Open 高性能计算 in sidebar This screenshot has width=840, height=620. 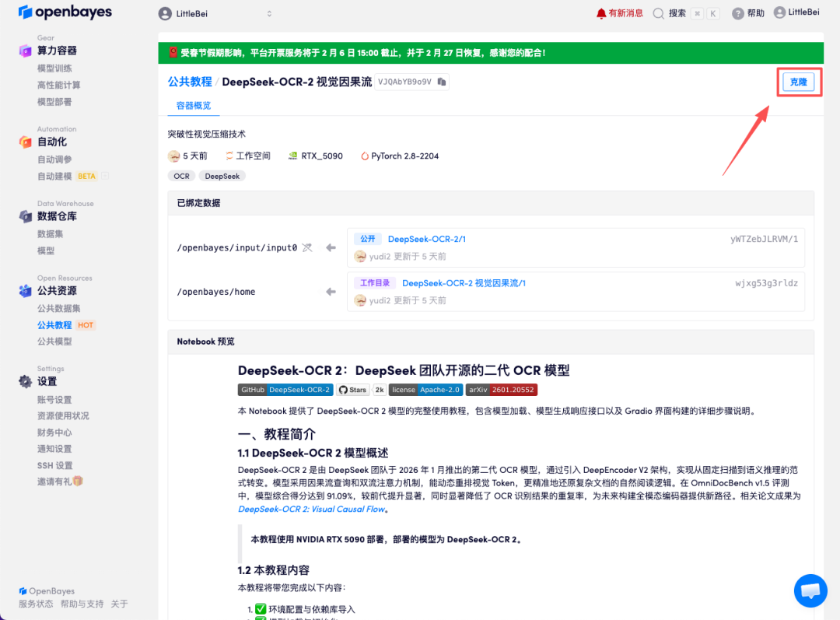coord(59,85)
